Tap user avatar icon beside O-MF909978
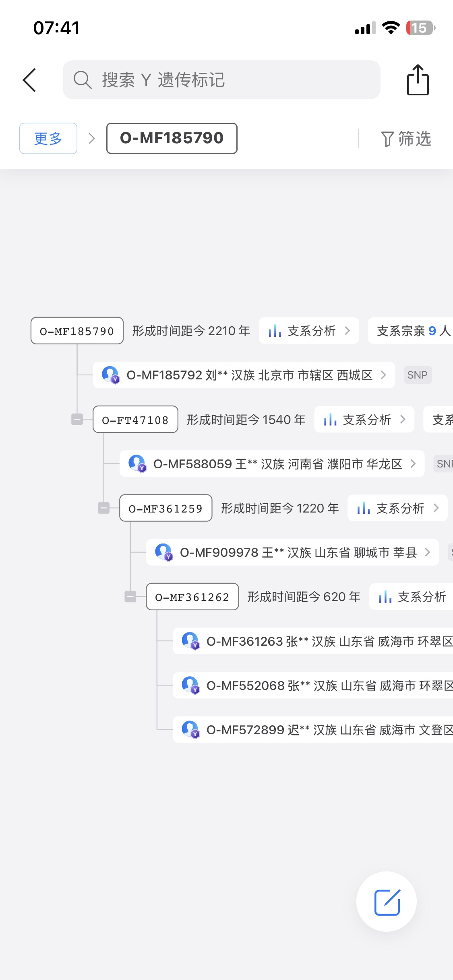Viewport: 453px width, 980px height. tap(163, 552)
